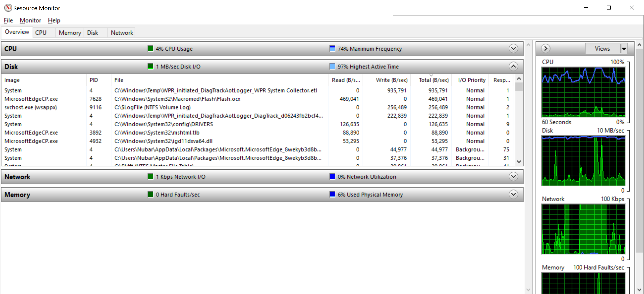Click the green CPU Usage indicator icon
The image size is (644, 294).
point(150,49)
